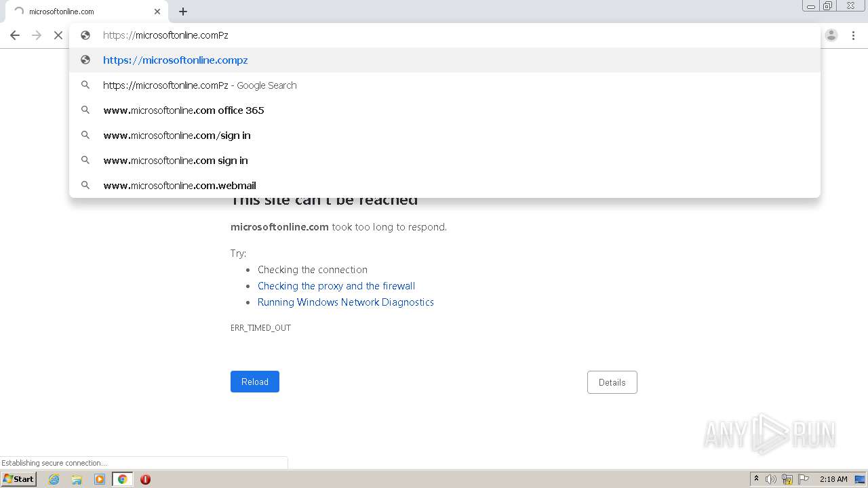
Task: Click globe icon beside compz suggestion
Action: coord(85,60)
